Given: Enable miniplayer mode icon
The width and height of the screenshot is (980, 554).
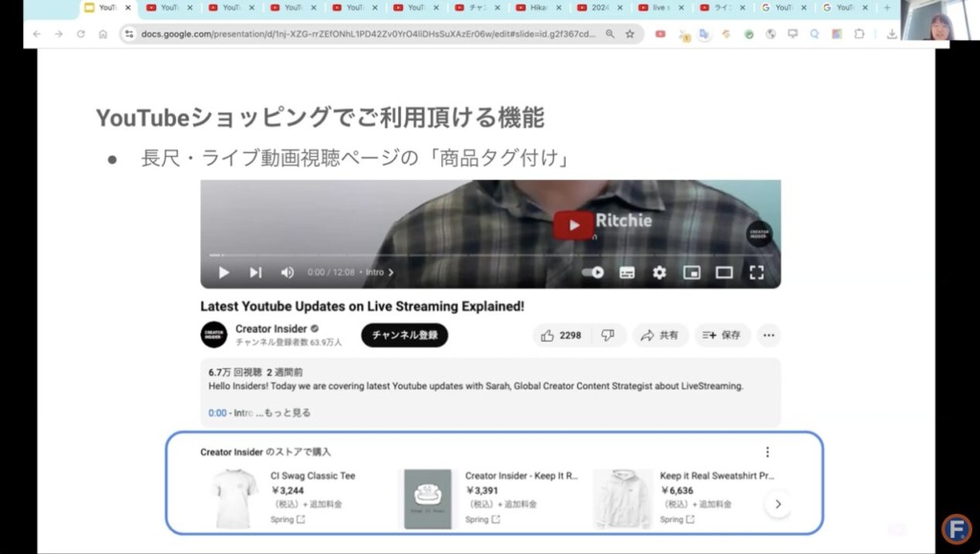Looking at the screenshot, I should [691, 273].
